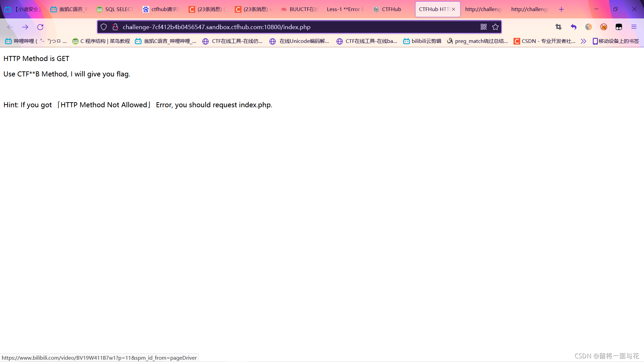
Task: Click the purple undo arrow extension icon
Action: (574, 27)
